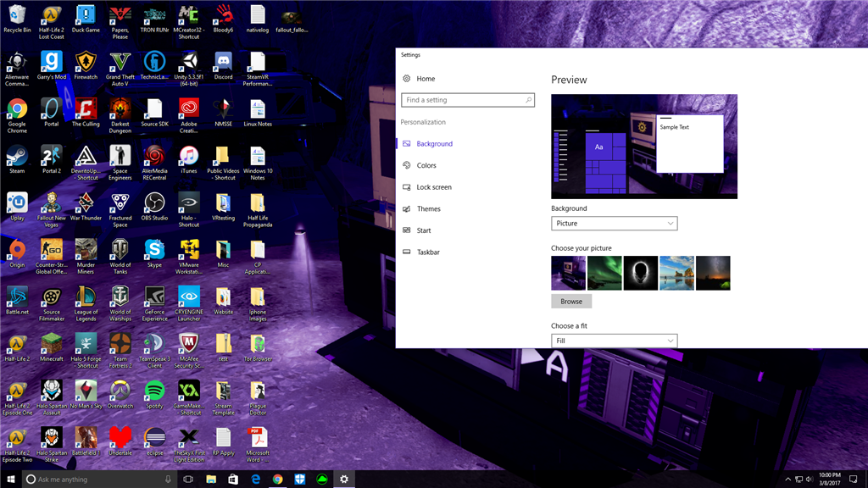Image resolution: width=868 pixels, height=488 pixels.
Task: Open Microsoft Edge from the taskbar
Action: [x=255, y=480]
